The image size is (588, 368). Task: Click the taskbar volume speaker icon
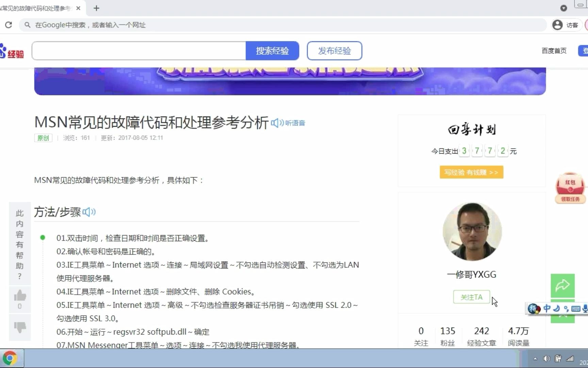[x=547, y=358]
